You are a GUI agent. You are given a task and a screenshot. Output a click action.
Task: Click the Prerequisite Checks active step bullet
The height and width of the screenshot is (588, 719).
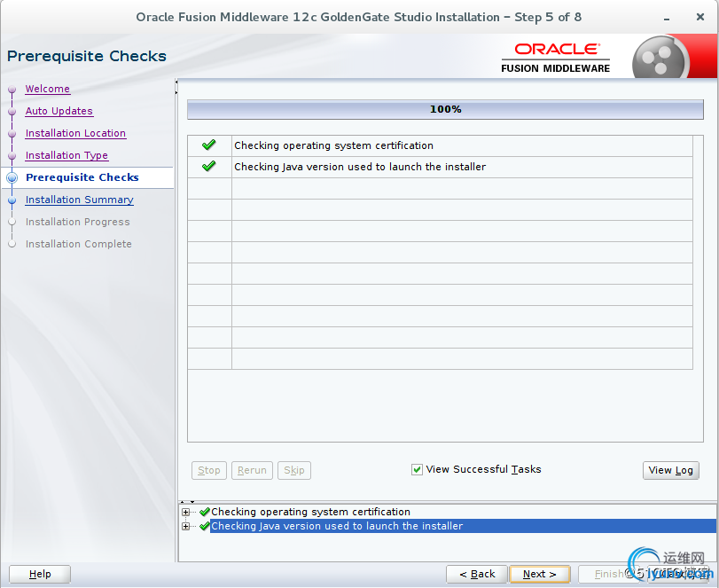pyautogui.click(x=12, y=177)
